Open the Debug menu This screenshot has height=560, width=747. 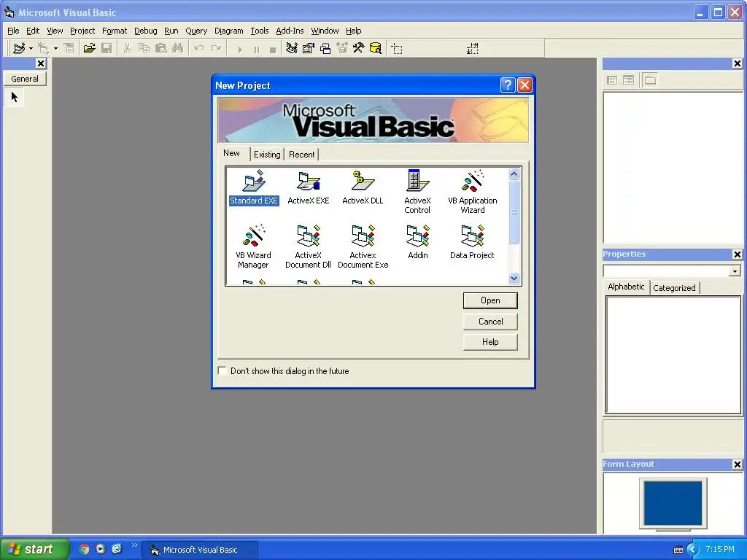(x=145, y=31)
